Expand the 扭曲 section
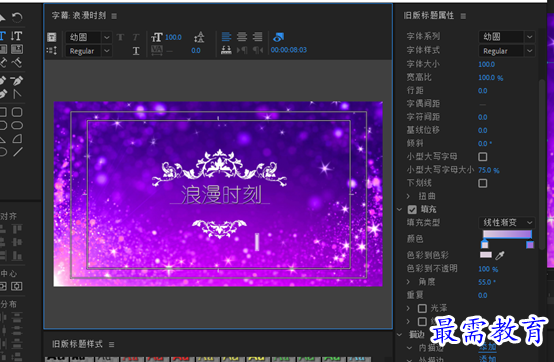Image resolution: width=554 pixels, height=362 pixels. tap(408, 196)
